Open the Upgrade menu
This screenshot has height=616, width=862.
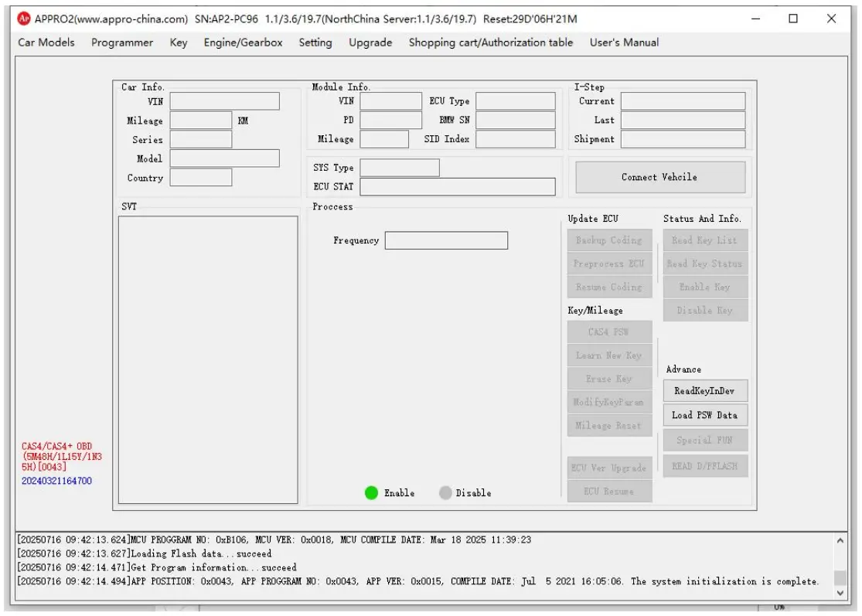pyautogui.click(x=370, y=43)
